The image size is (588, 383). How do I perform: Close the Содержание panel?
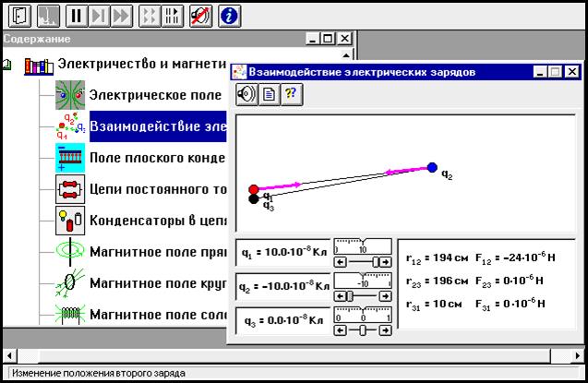pyautogui.click(x=344, y=38)
